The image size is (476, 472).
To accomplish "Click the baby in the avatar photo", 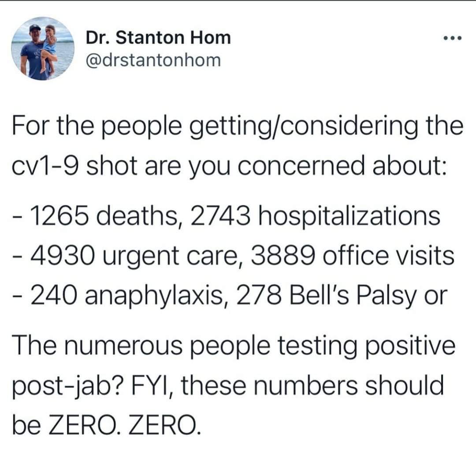I will point(49,48).
